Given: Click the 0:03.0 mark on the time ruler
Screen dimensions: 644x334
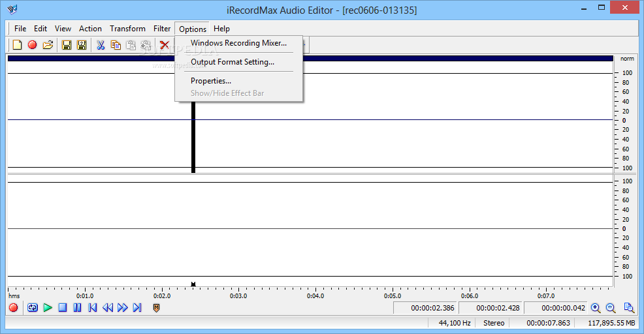Looking at the screenshot, I should click(x=238, y=296).
